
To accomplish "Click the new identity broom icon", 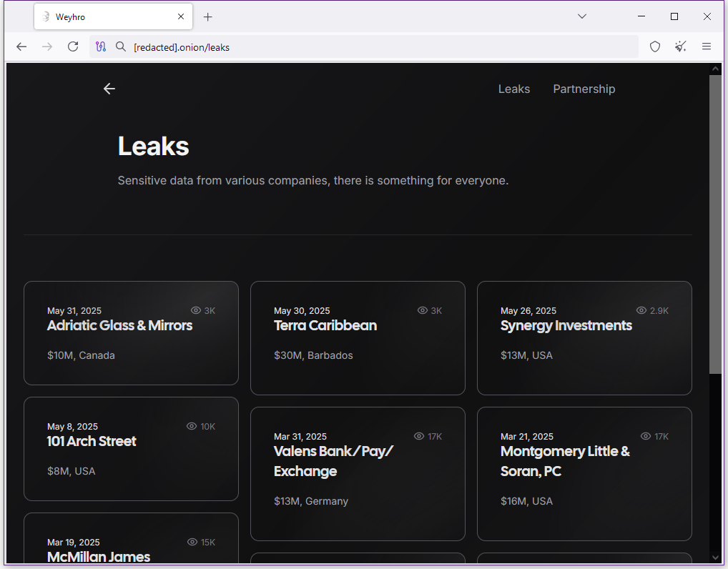I will 681,47.
